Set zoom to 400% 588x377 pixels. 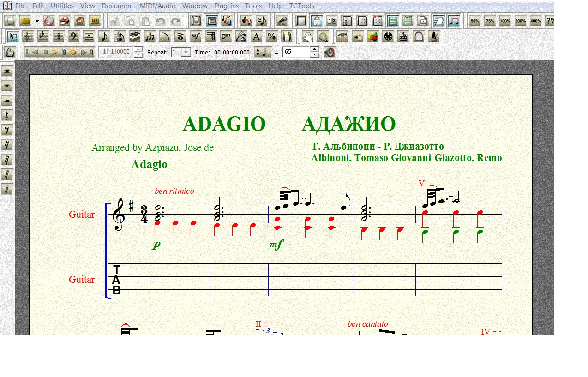[x=536, y=21]
